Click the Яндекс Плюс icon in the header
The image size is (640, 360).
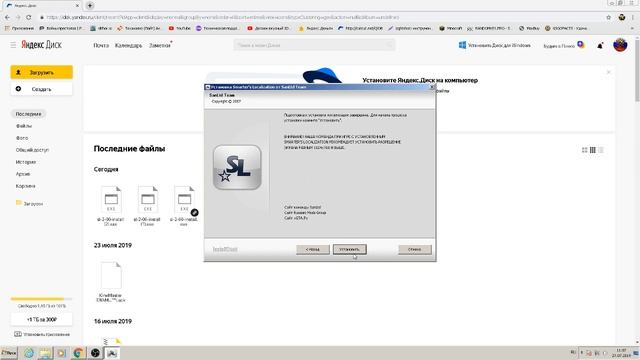[580, 44]
